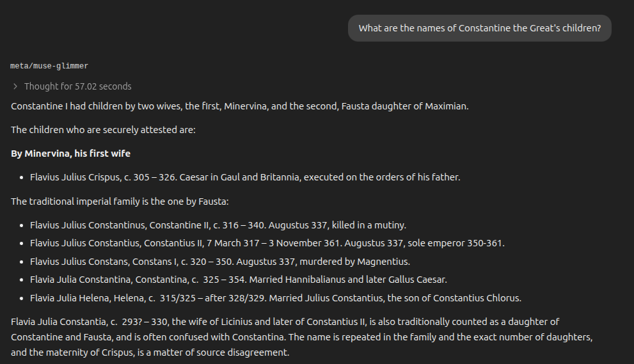Click 'The children who are securely attested' line
The height and width of the screenshot is (364, 634).
pos(103,130)
